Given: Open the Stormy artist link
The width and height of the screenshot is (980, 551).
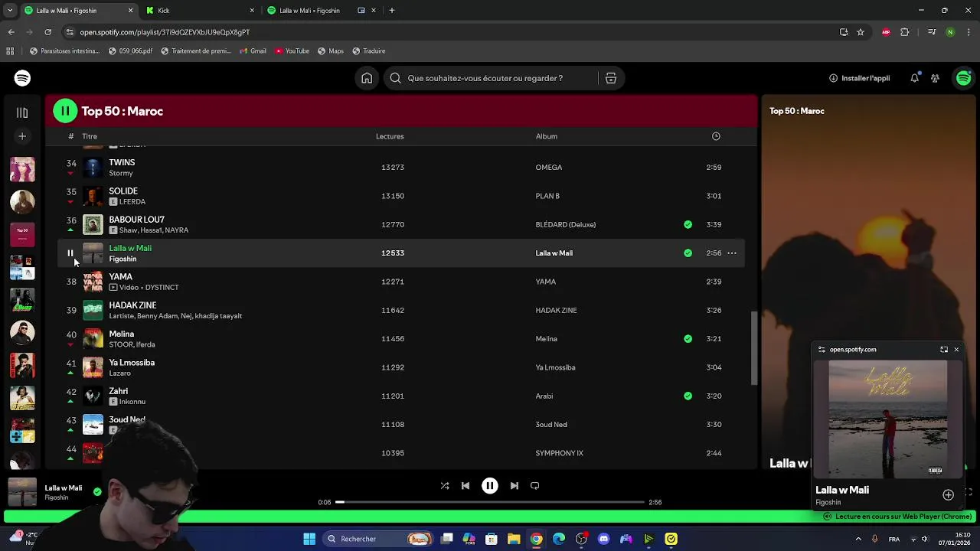Looking at the screenshot, I should coord(121,174).
